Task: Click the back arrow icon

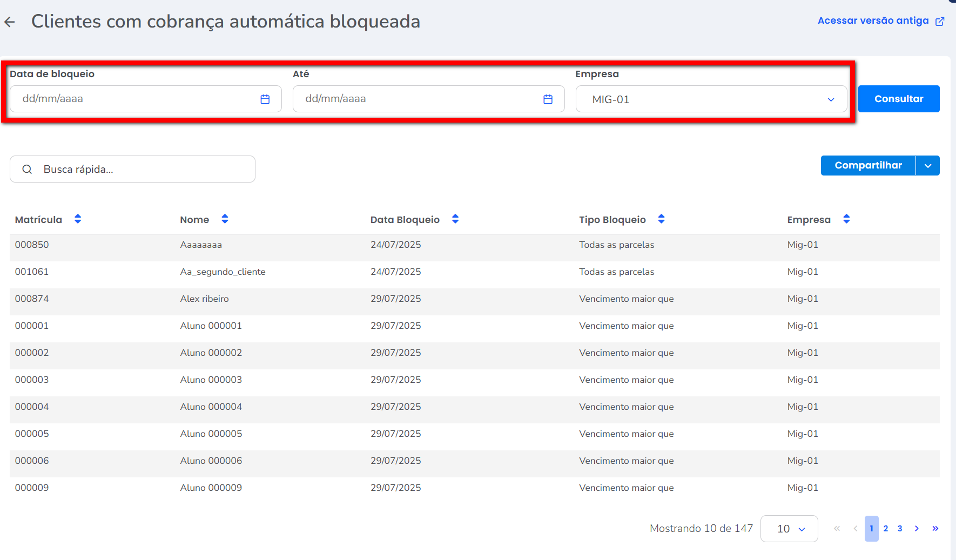Action: [x=10, y=22]
